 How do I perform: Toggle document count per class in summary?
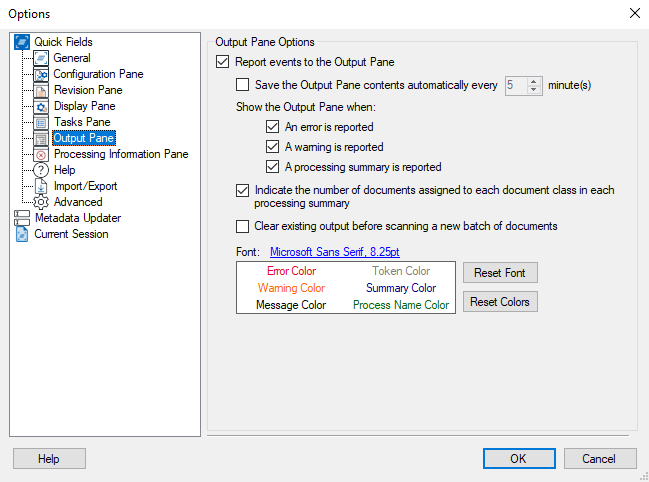point(242,190)
